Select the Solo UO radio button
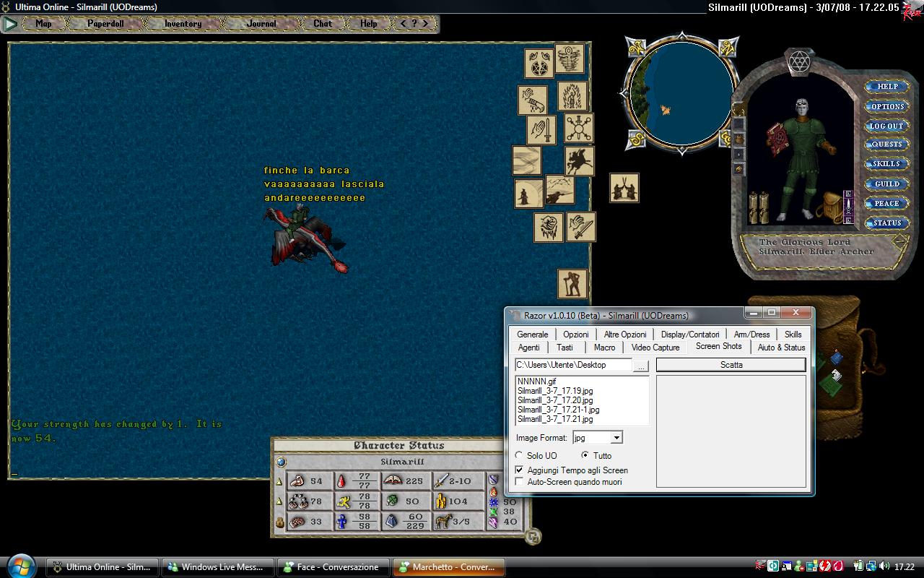This screenshot has height=578, width=924. pos(519,456)
